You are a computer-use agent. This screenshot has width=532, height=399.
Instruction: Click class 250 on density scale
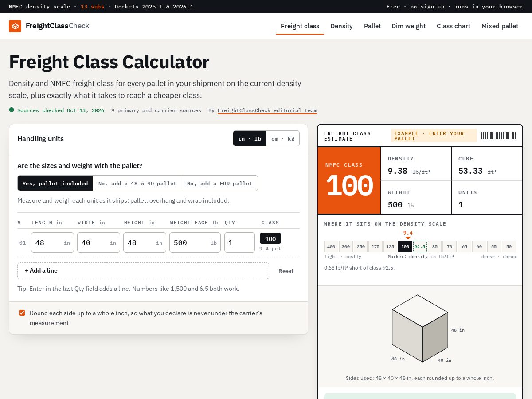(360, 246)
